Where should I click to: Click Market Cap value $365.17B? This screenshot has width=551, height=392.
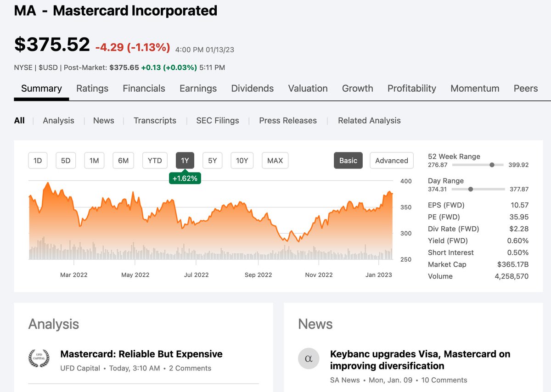pos(513,265)
